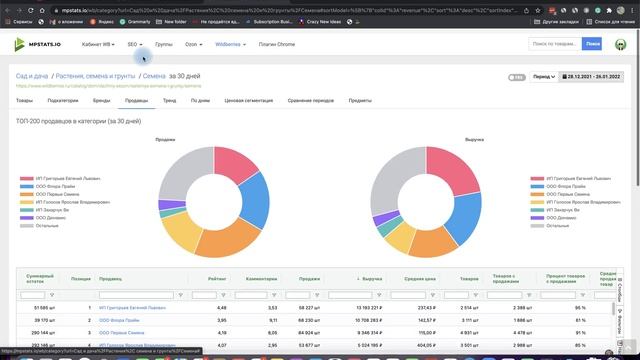This screenshot has height=360, width=640.
Task: Expand the Столбцы side panel
Action: 620,289
